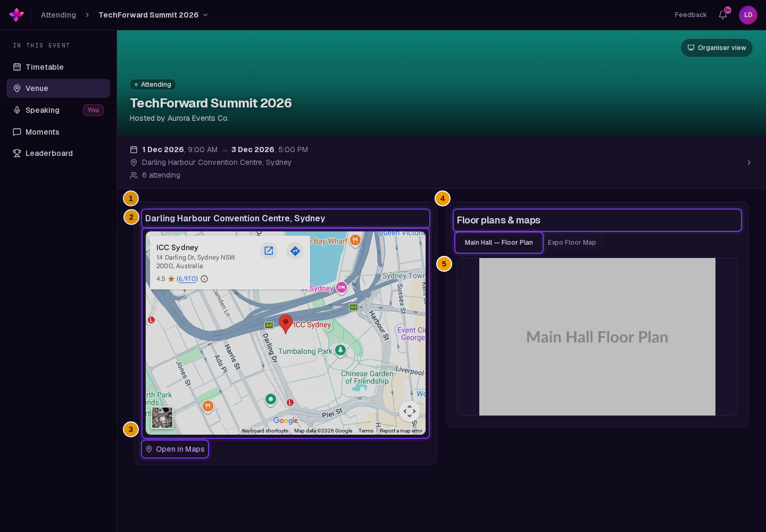
Task: Switch map to satellite imagery thumbnail
Action: point(162,418)
